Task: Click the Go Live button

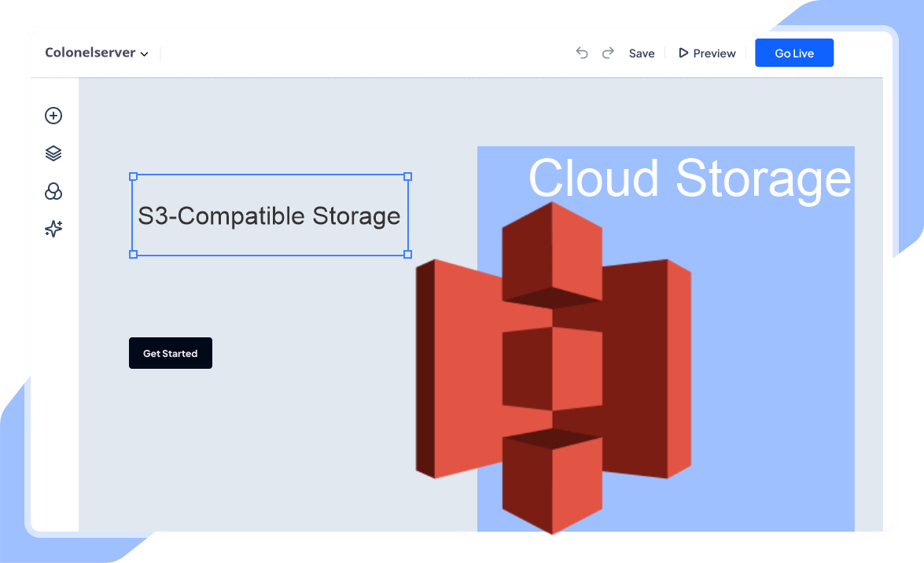Action: click(x=794, y=53)
